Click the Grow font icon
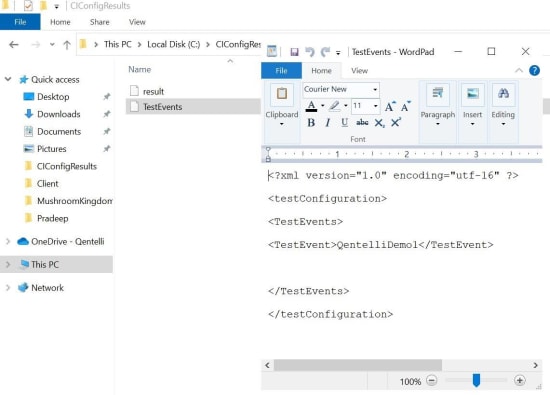Viewport: 550px width, 395px height. click(390, 106)
